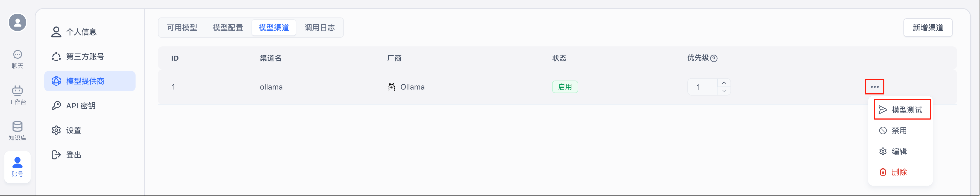This screenshot has height=196, width=980.
Task: Open the 知识库 knowledge base
Action: coord(17,131)
